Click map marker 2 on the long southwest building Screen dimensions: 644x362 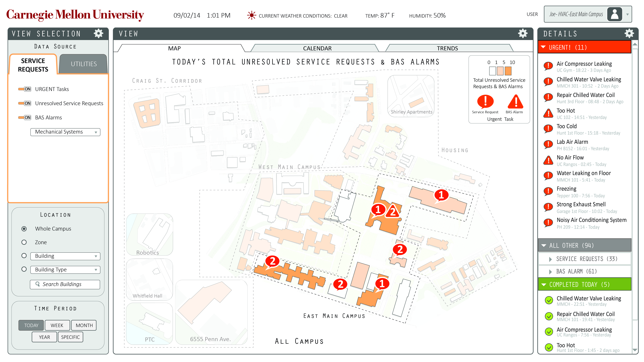tap(272, 261)
